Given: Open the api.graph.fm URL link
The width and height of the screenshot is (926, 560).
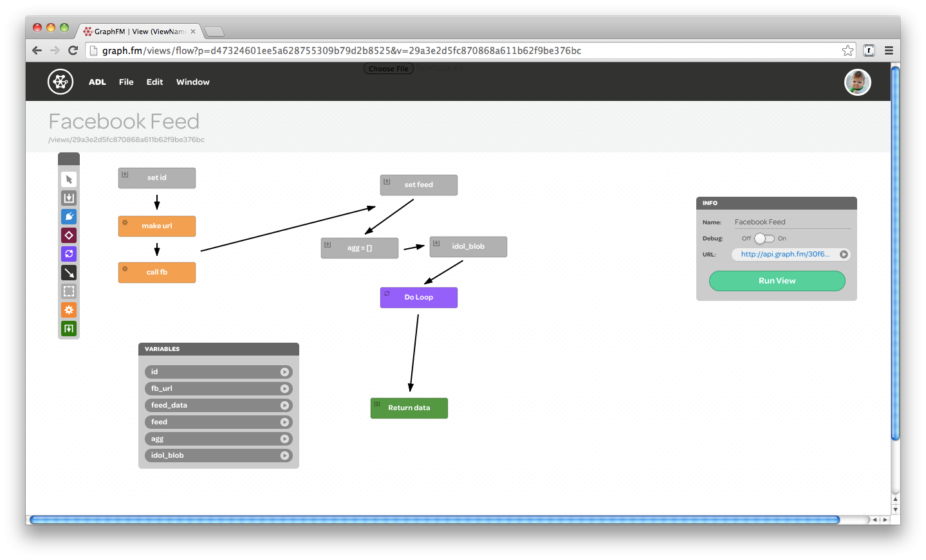Looking at the screenshot, I should pyautogui.click(x=785, y=255).
